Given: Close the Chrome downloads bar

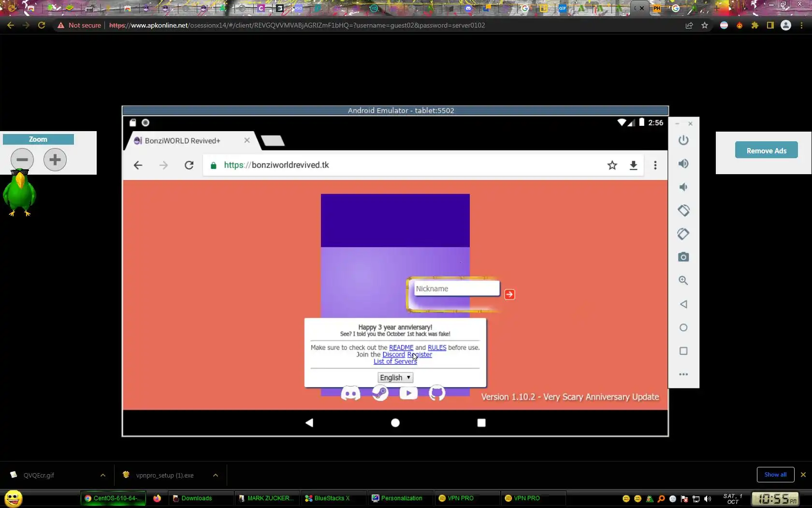Looking at the screenshot, I should pos(803,475).
